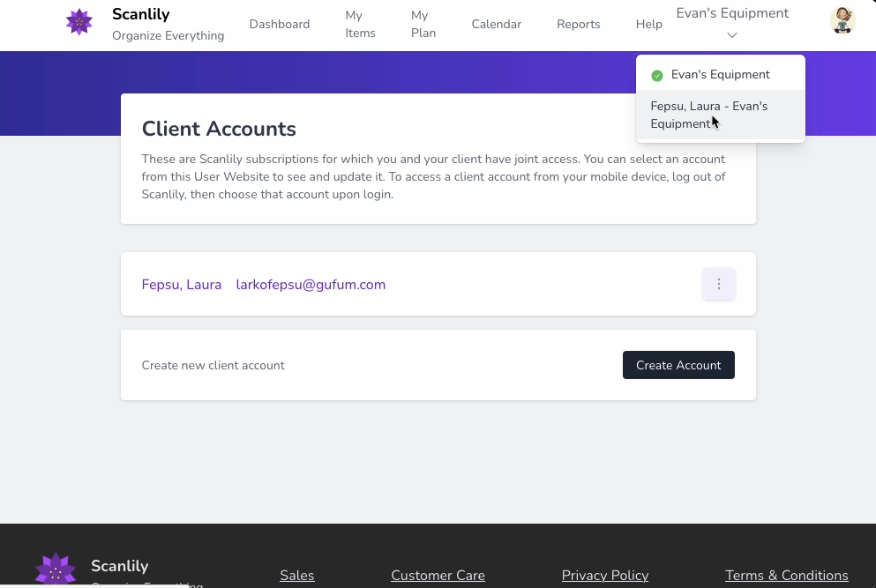Navigate to the Calendar page
The width and height of the screenshot is (876, 588).
(x=497, y=25)
